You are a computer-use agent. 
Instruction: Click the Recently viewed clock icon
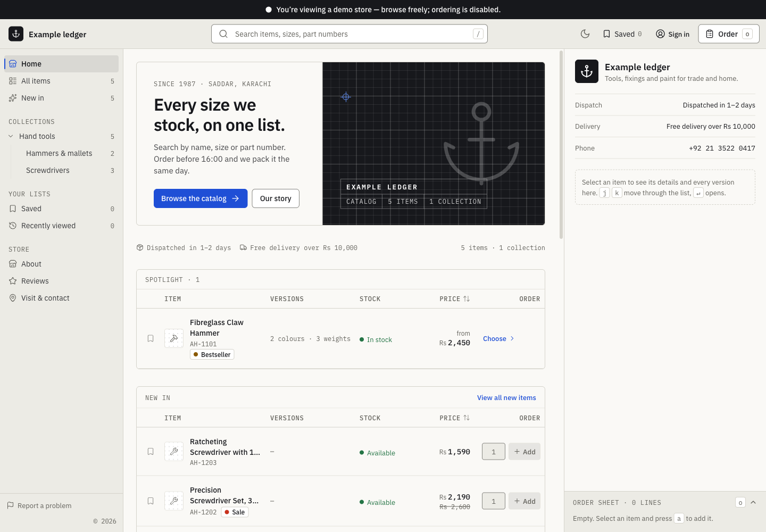[x=13, y=226]
